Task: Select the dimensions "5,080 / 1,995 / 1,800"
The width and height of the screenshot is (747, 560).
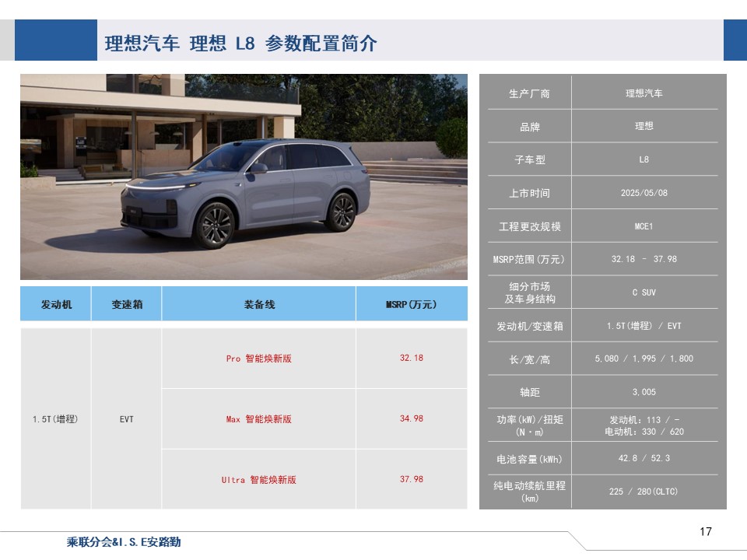Action: 644,359
